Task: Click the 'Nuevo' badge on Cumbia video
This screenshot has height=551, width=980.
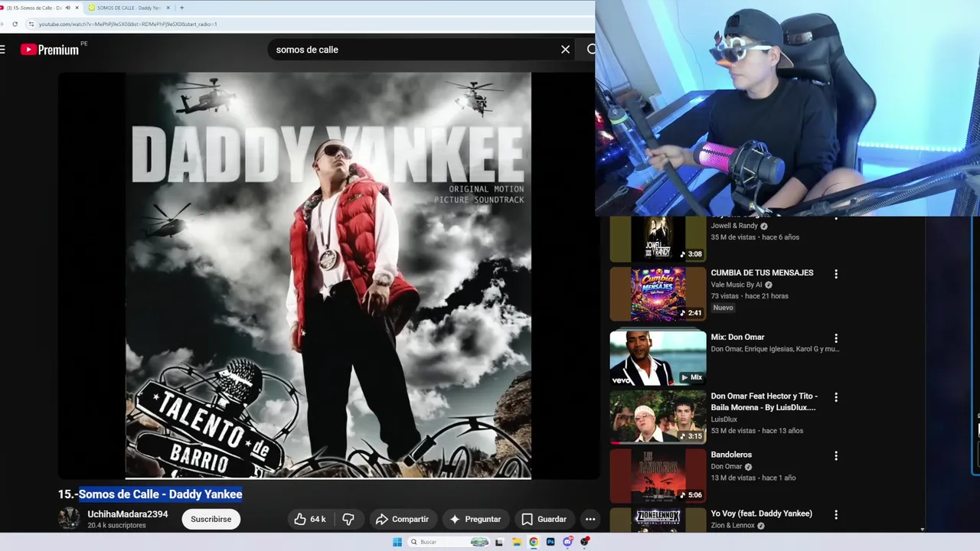Action: point(723,308)
